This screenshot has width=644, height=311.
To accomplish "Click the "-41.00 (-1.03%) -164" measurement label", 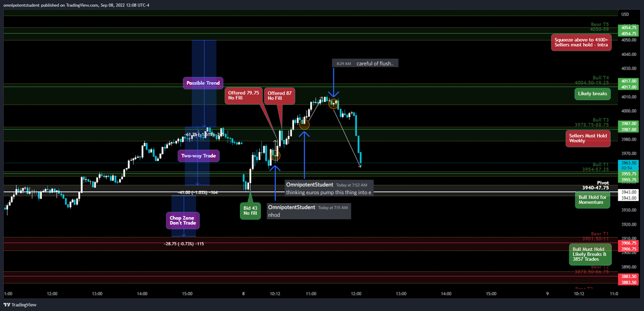I will tap(198, 192).
